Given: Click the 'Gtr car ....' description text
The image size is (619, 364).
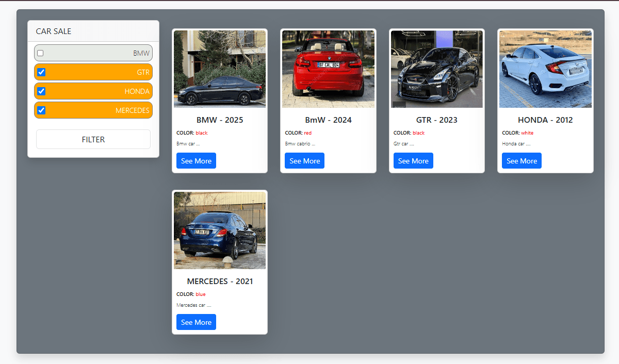Looking at the screenshot, I should (x=404, y=144).
